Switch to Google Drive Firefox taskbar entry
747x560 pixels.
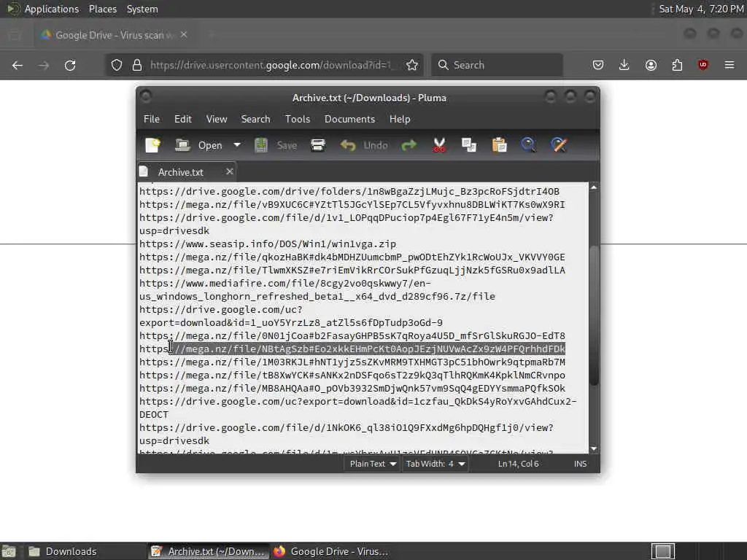click(330, 551)
